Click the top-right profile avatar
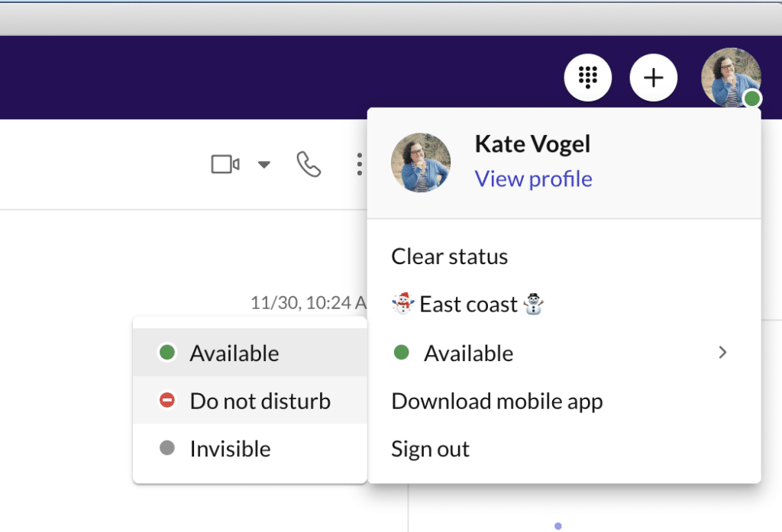 729,76
